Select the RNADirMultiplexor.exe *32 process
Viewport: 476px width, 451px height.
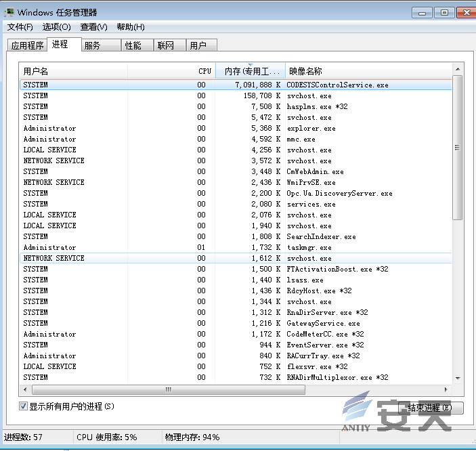pos(236,377)
